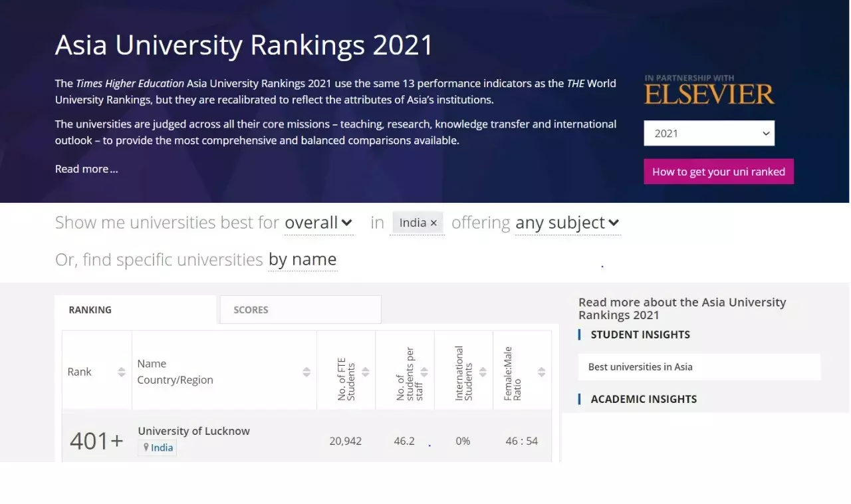Sort rankings by the Name column arrows
Image resolution: width=851 pixels, height=504 pixels.
tap(305, 371)
